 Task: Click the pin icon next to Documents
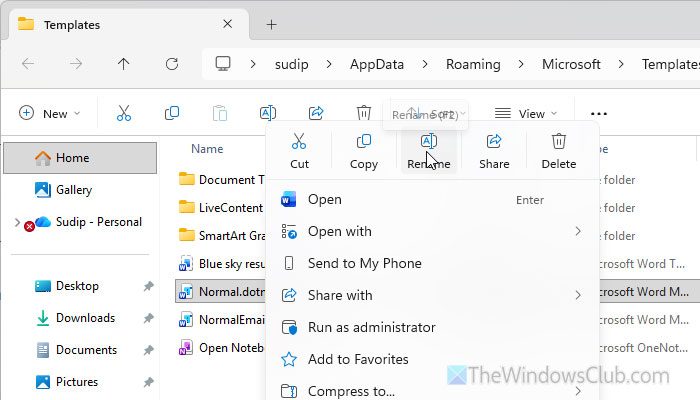click(x=148, y=350)
